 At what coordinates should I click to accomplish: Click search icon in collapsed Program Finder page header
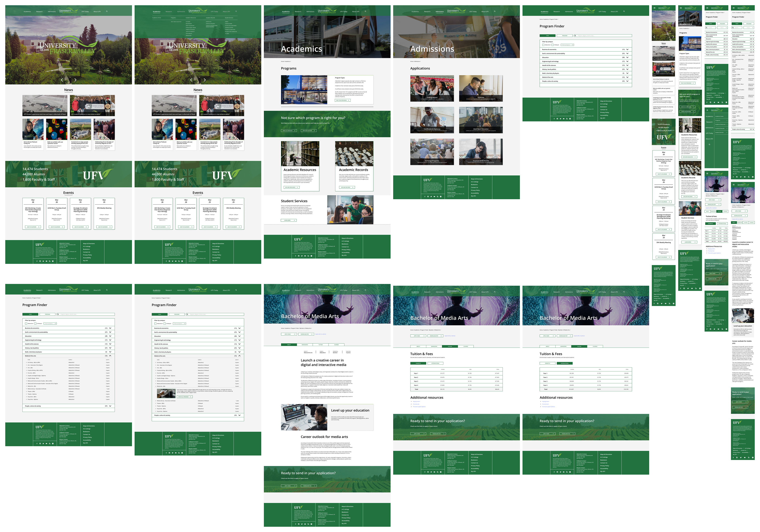(x=624, y=11)
